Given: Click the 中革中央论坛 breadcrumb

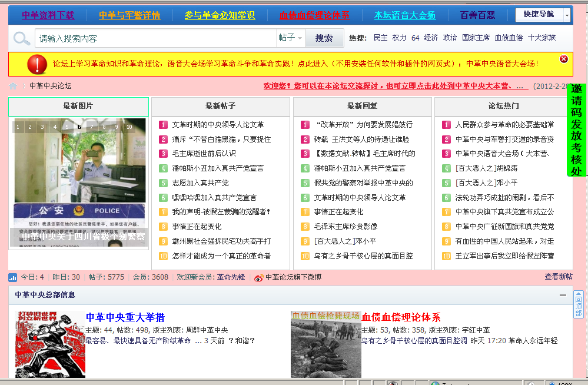Looking at the screenshot, I should coord(50,86).
